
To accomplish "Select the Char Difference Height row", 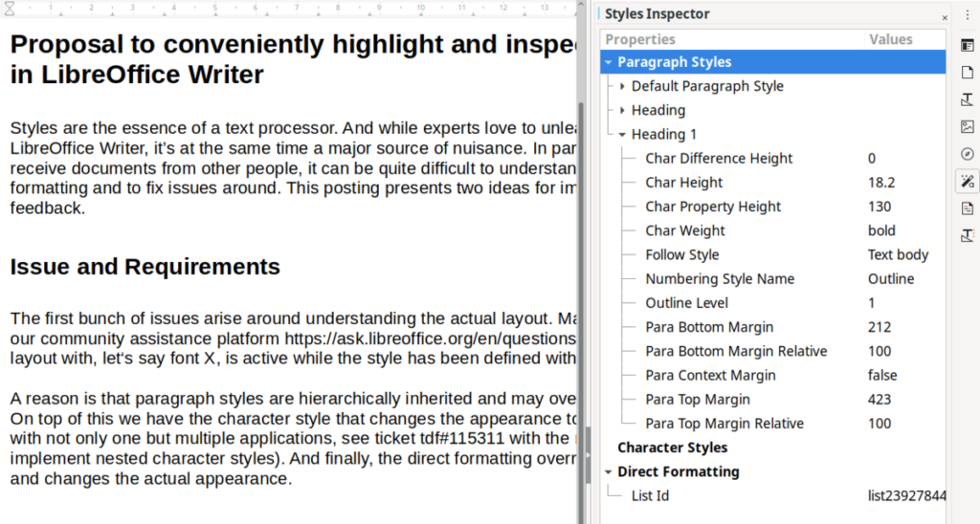I will tap(773, 159).
